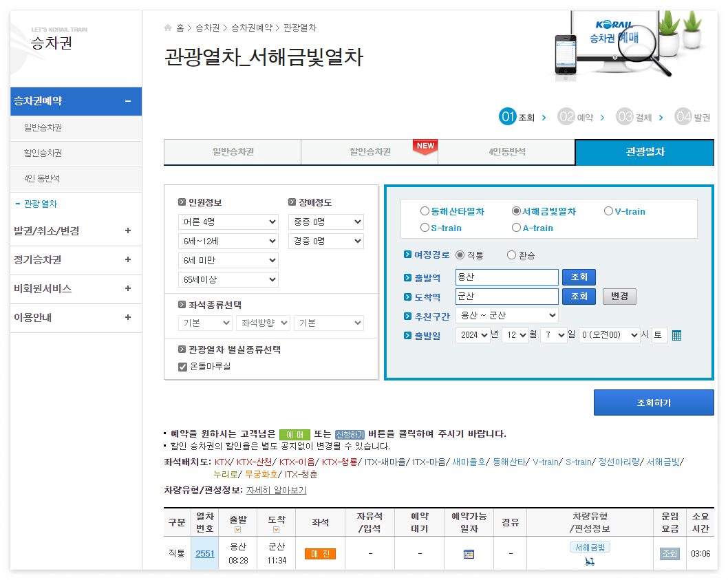Click the 변경 swap stations button
Screen dimensions: 728x580
coord(619,297)
